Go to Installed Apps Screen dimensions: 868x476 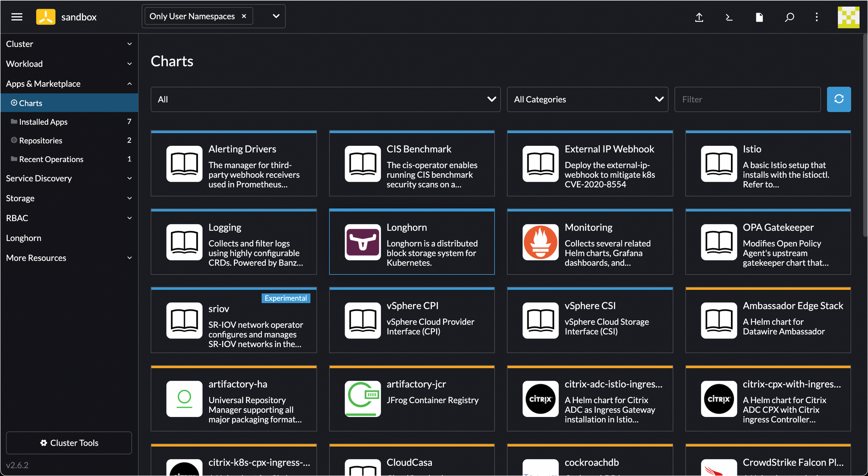(43, 122)
